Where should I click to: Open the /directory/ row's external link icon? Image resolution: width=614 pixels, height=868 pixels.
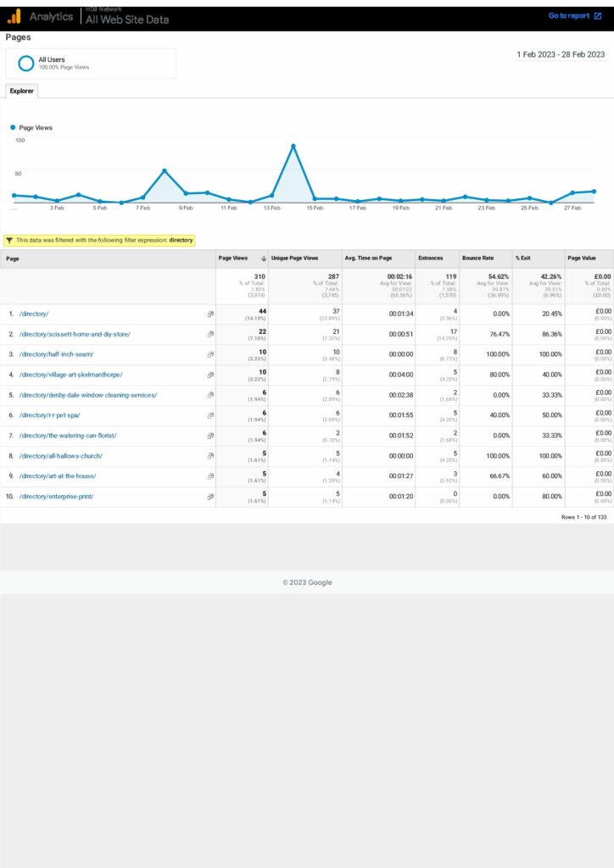pyautogui.click(x=210, y=314)
